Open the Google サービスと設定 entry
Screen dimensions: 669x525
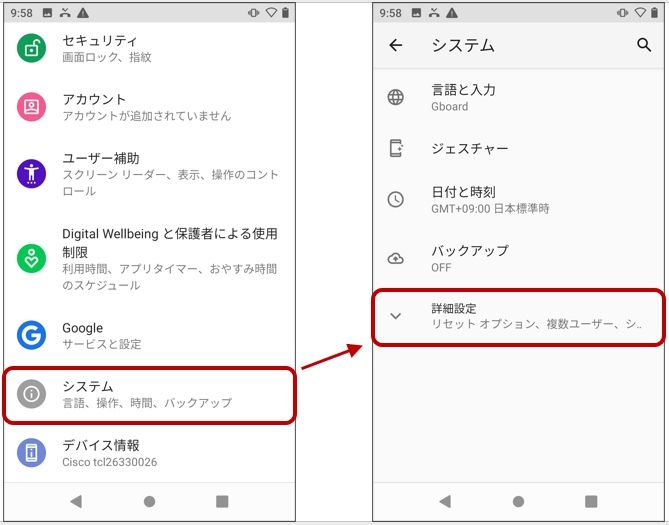tap(149, 335)
